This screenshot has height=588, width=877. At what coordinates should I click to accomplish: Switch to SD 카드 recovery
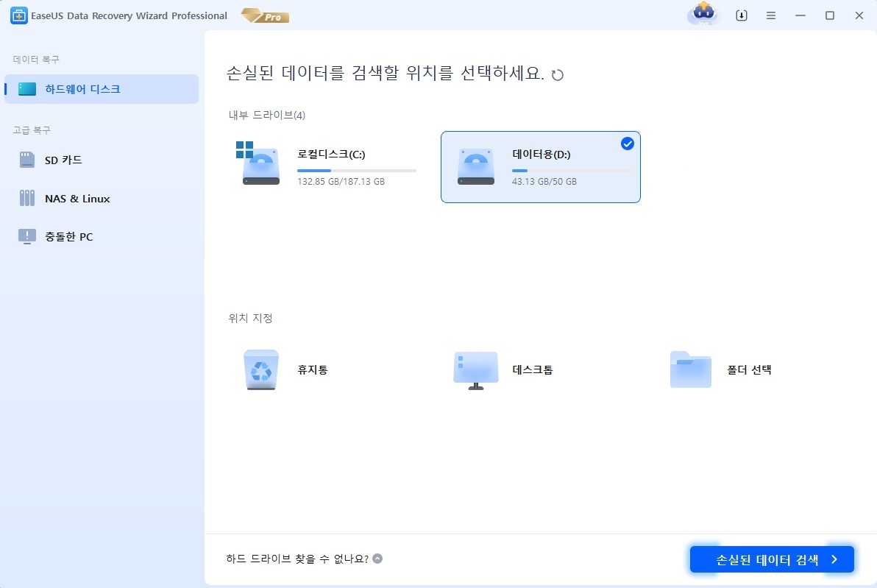(63, 160)
